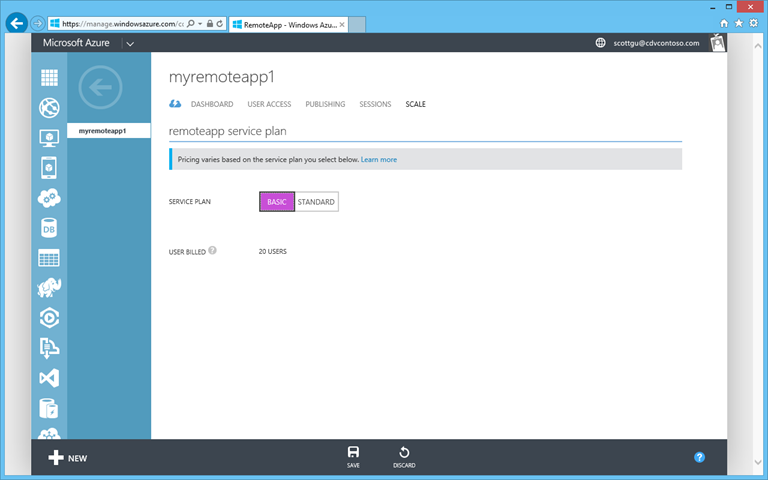Open Storage table icon in sidebar
The width and height of the screenshot is (768, 480).
click(49, 258)
